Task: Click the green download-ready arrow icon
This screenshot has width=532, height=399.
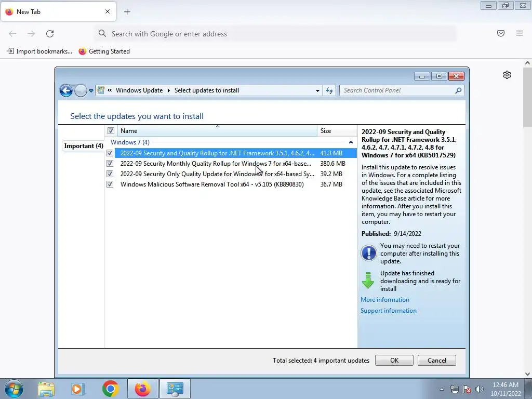Action: [x=368, y=280]
